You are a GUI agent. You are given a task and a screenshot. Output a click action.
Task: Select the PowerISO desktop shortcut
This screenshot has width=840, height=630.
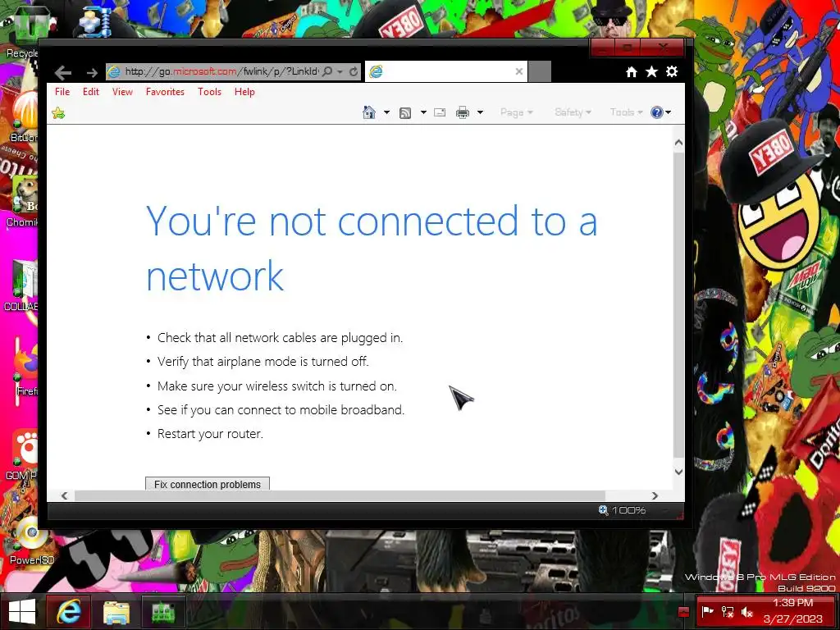coord(31,541)
